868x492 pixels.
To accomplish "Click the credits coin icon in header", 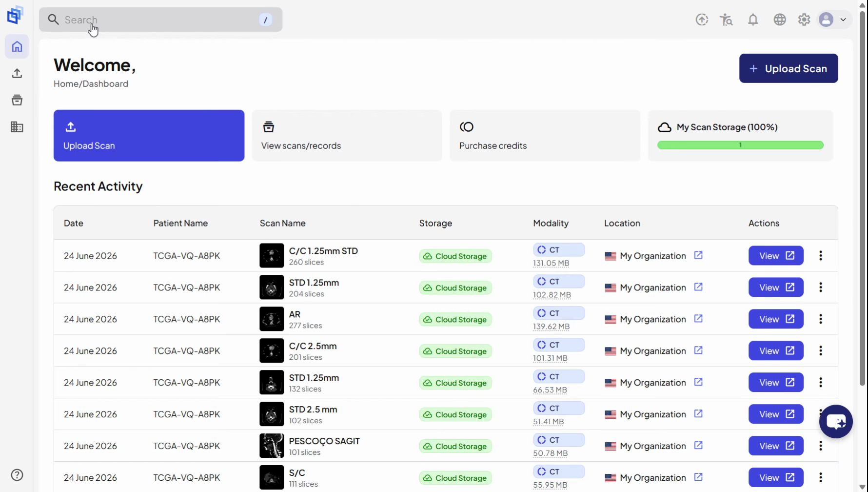I will click(x=702, y=20).
